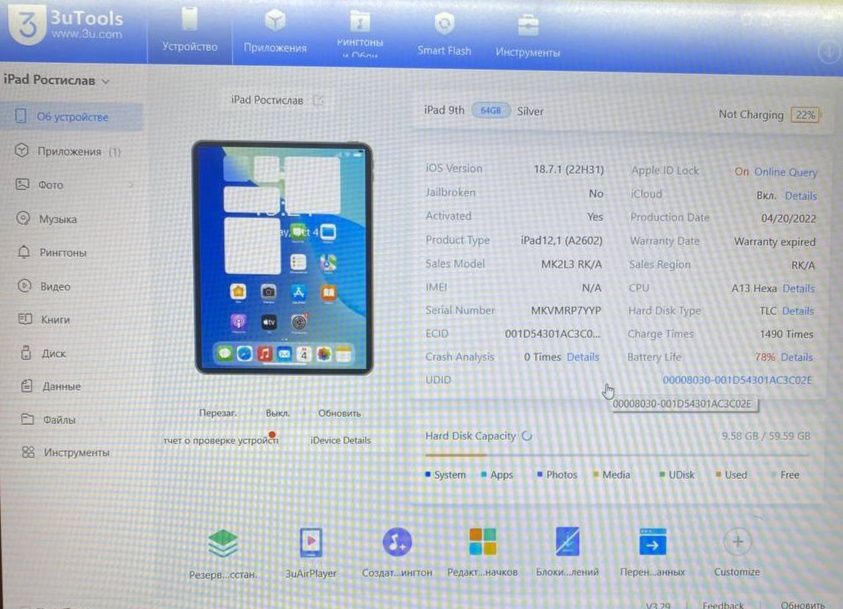The image size is (843, 609).
Task: Click the Книги book icon in sidebar
Action: click(25, 319)
